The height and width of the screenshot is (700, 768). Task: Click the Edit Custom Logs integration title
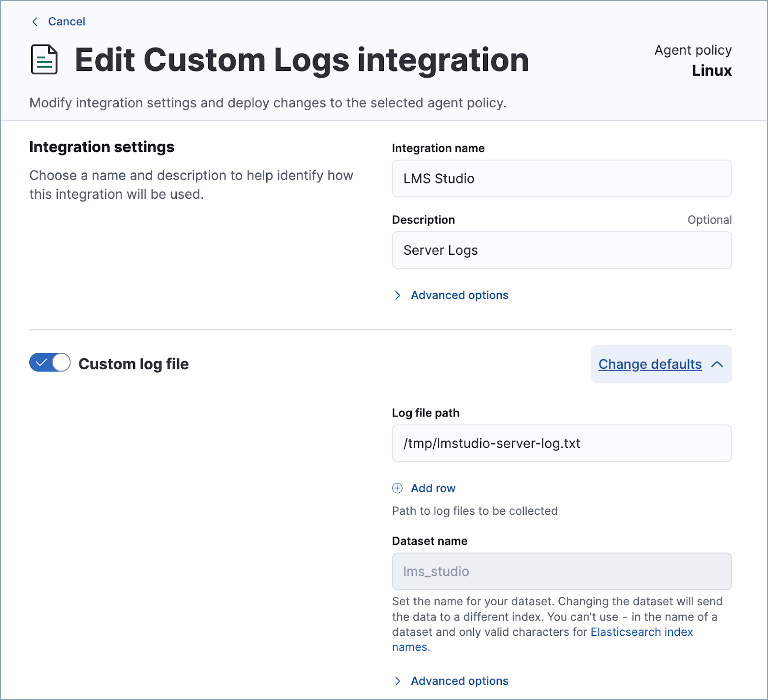302,59
